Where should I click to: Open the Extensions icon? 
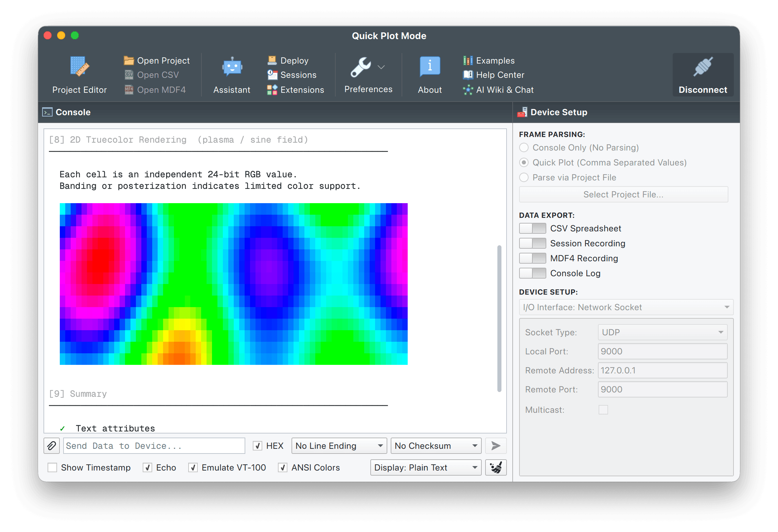pyautogui.click(x=272, y=90)
